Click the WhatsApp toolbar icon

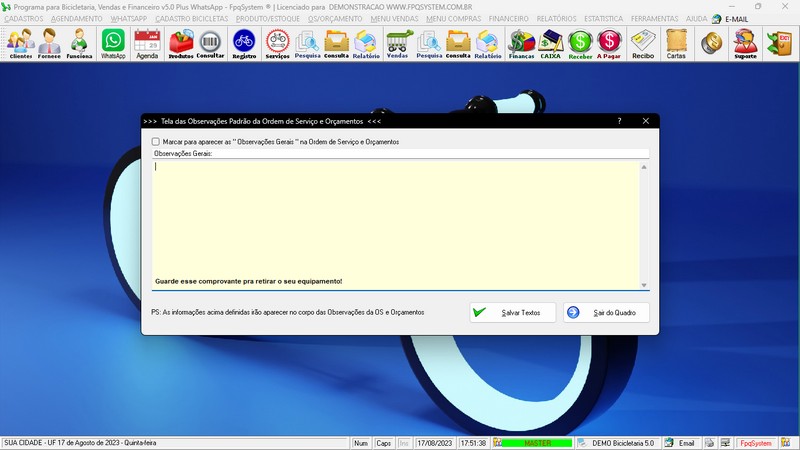pos(113,43)
